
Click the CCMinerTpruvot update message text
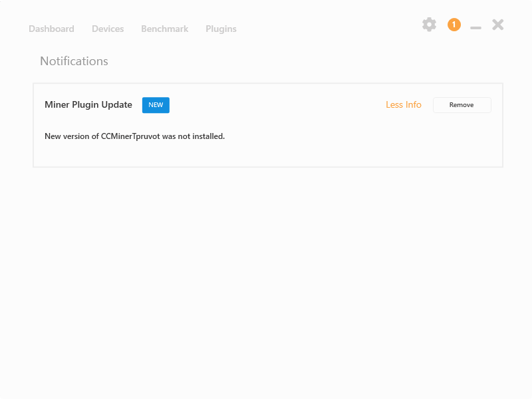click(134, 136)
